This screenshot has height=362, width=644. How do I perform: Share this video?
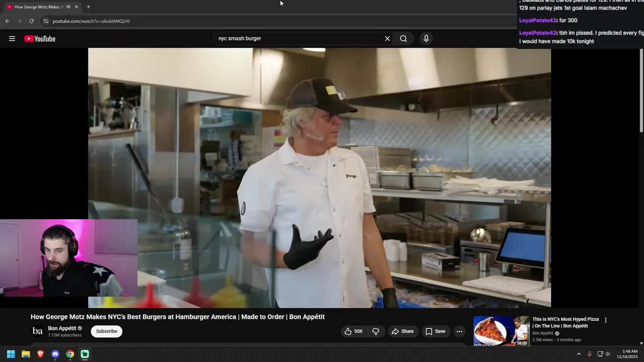[403, 331]
